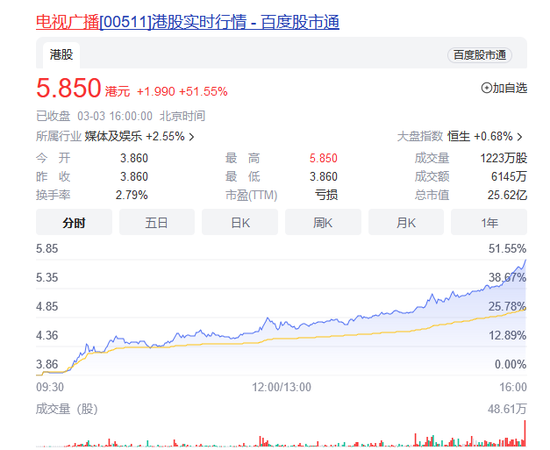Click the 成交量 (股) chart label
This screenshot has height=450, width=550.
click(x=67, y=409)
